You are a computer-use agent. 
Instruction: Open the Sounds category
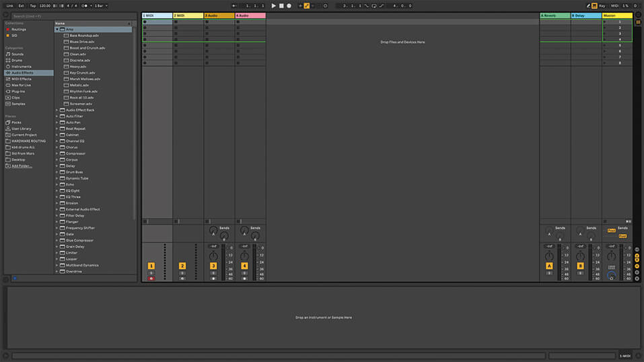17,54
